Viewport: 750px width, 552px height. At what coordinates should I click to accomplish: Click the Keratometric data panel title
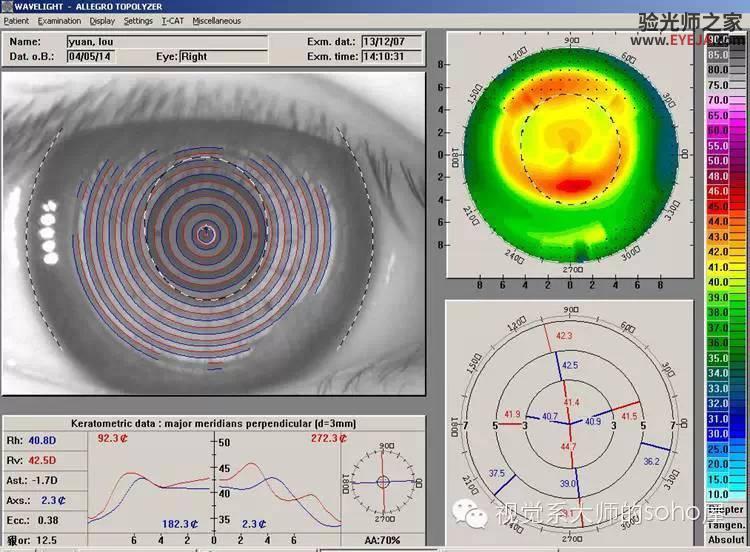click(x=213, y=423)
